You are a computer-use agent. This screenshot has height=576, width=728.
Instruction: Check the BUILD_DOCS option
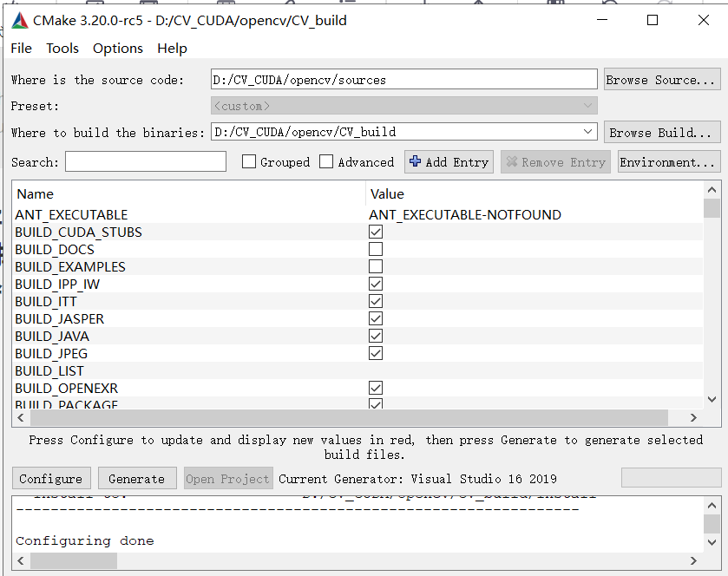(376, 249)
